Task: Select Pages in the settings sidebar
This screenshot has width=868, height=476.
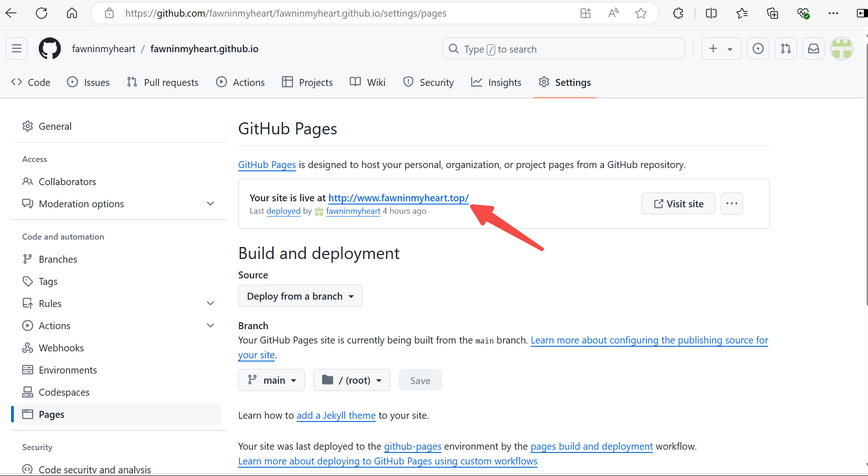Action: [x=119, y=414]
